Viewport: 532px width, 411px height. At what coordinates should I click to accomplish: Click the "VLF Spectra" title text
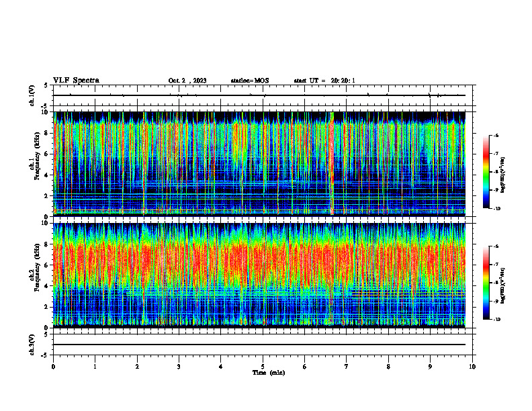click(76, 81)
